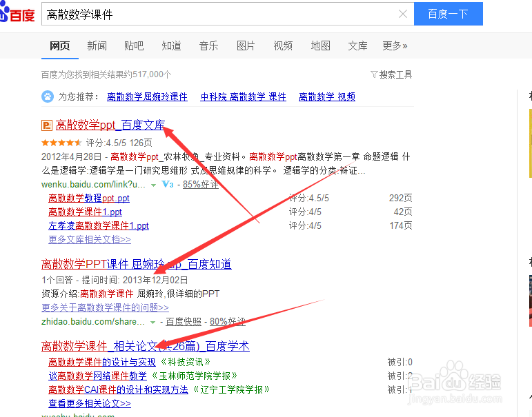Open 离散数学教程ppt.ppt document
This screenshot has height=417, width=532.
89,198
